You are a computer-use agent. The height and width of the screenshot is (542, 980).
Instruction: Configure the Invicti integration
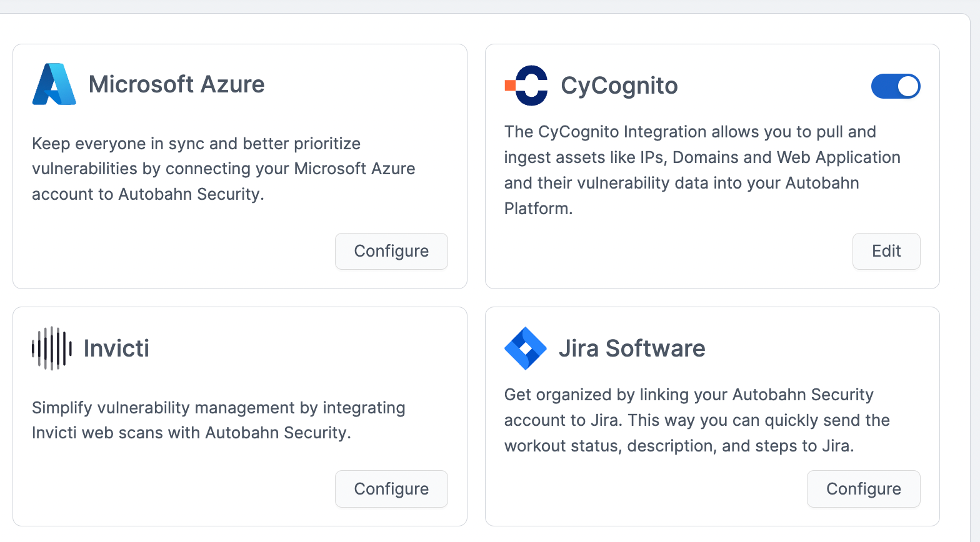[x=391, y=489]
